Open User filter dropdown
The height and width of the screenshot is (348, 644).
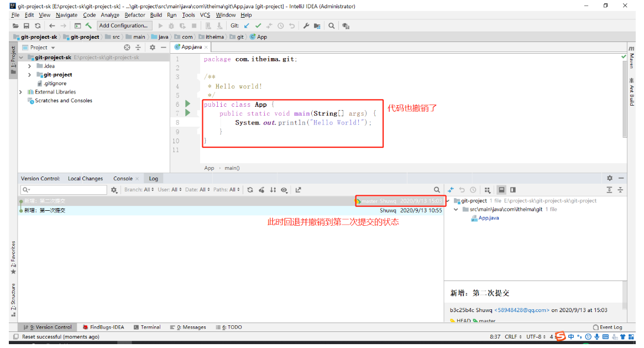[170, 190]
